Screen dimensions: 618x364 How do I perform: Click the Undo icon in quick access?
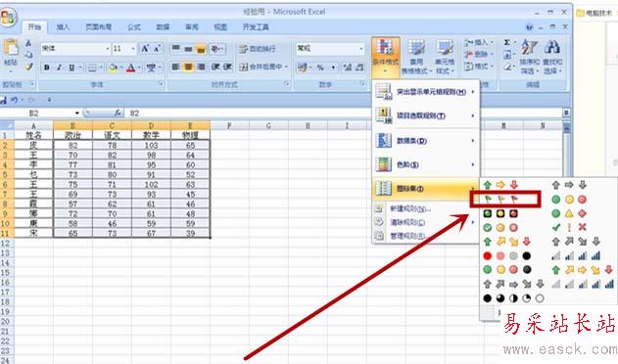[14, 100]
